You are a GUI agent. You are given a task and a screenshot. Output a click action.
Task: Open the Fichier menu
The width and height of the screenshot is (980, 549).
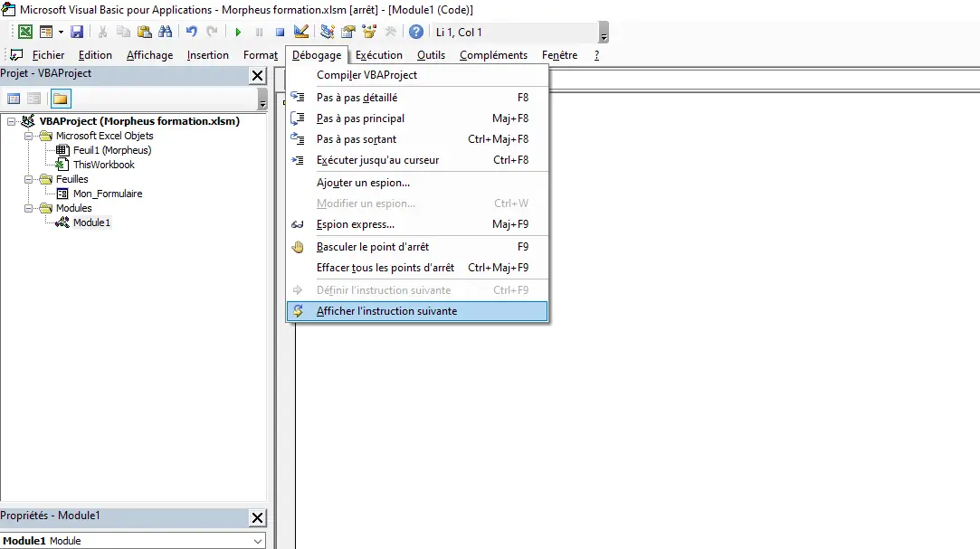[48, 55]
